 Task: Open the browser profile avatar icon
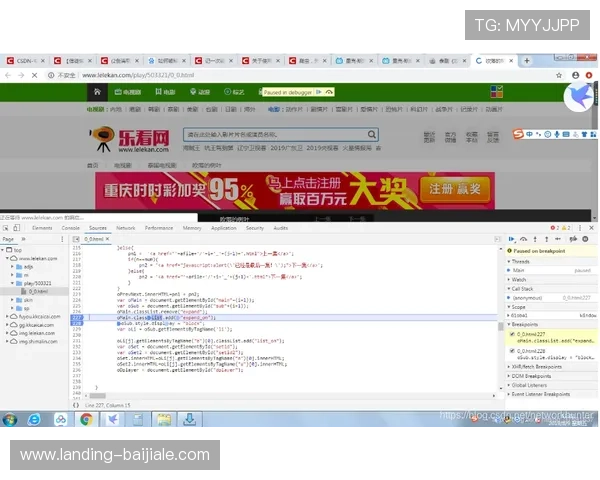pos(576,75)
